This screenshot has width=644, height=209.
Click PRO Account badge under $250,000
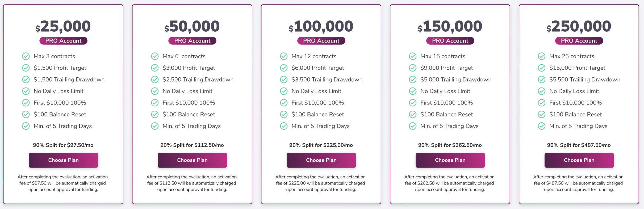coord(579,41)
